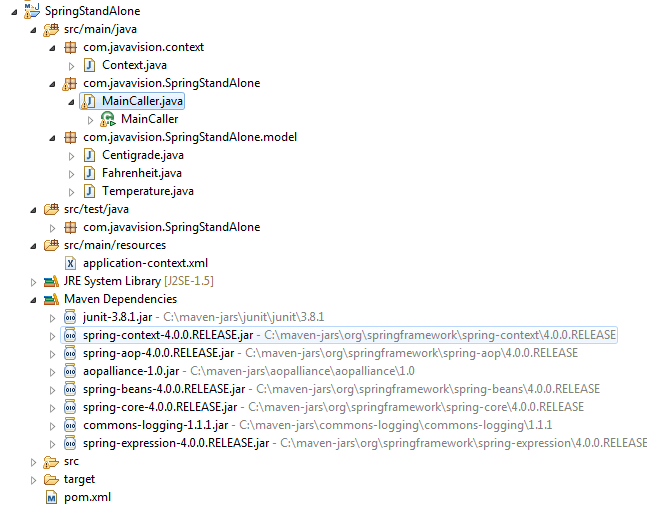Click the JRE System Library icon

click(x=51, y=281)
